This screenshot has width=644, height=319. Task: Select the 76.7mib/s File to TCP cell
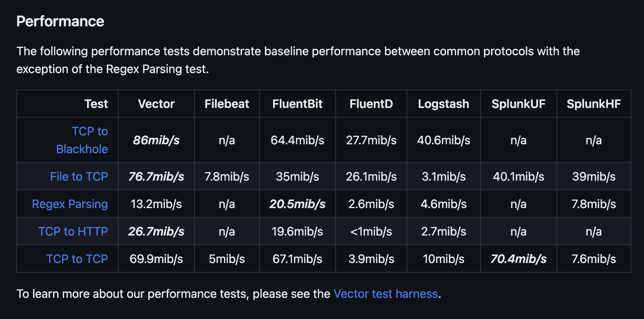coord(156,177)
